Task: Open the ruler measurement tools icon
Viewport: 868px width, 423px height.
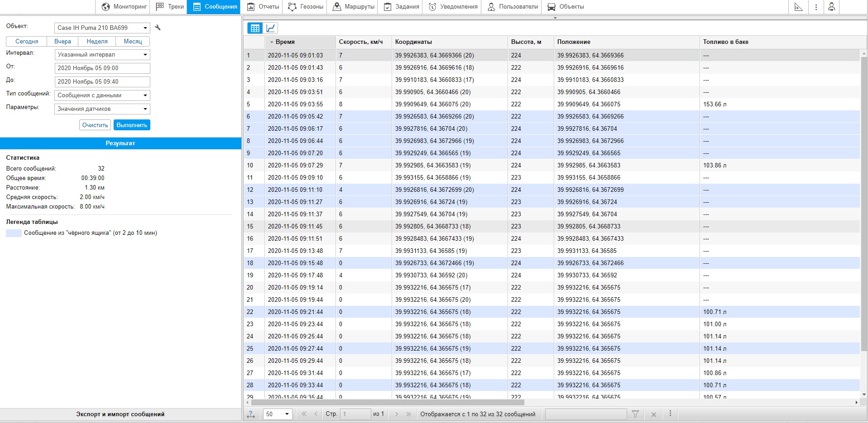Action: click(798, 7)
